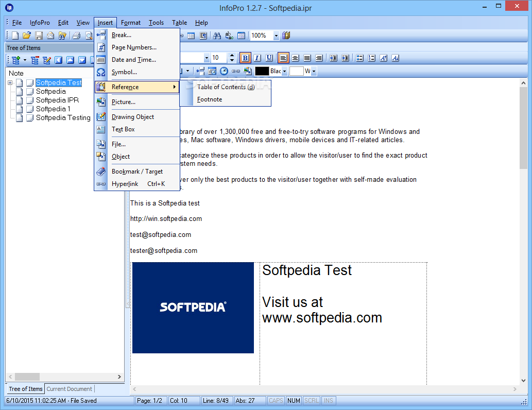Image resolution: width=532 pixels, height=410 pixels.
Task: Switch to the Current Document tab
Action: click(x=69, y=389)
